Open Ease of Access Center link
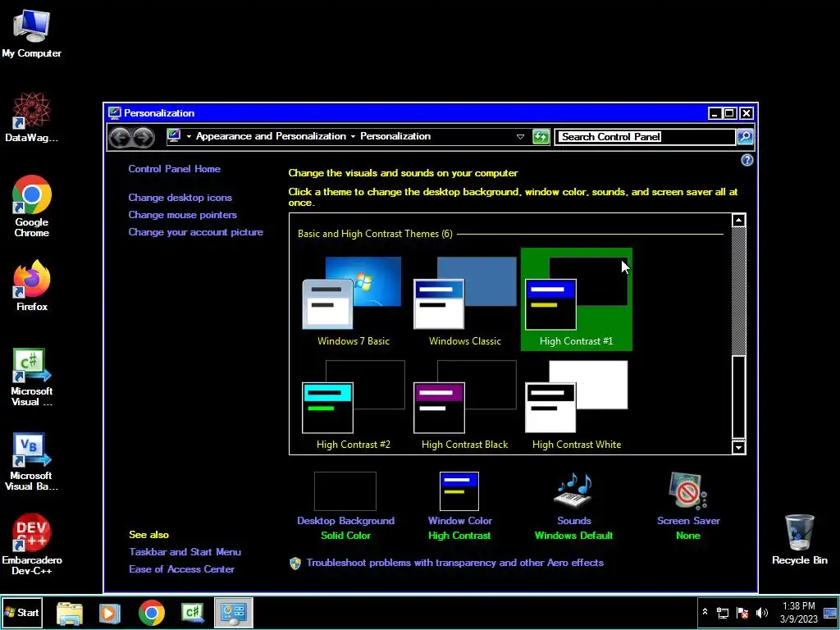This screenshot has width=840, height=630. point(181,569)
